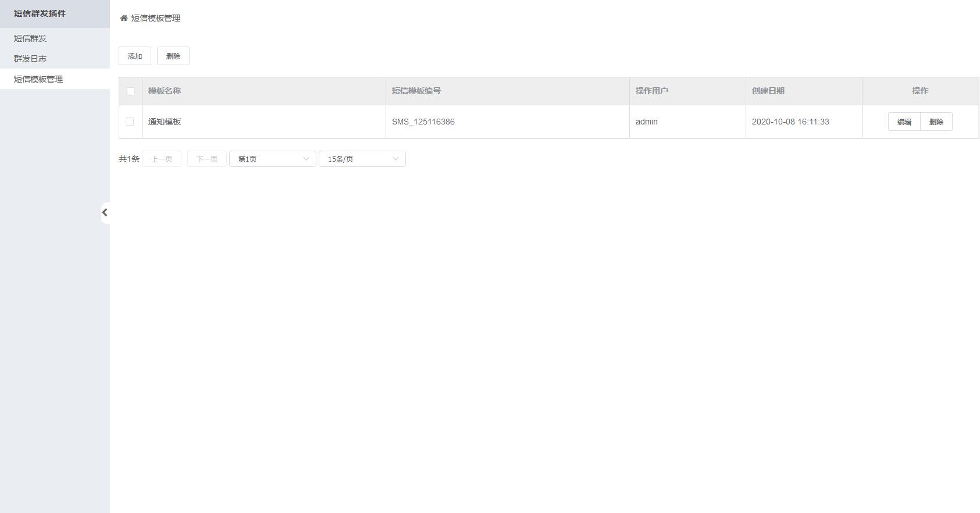This screenshot has width=980, height=513.
Task: Click the 删除 button in the 通知模板 row
Action: click(x=936, y=122)
